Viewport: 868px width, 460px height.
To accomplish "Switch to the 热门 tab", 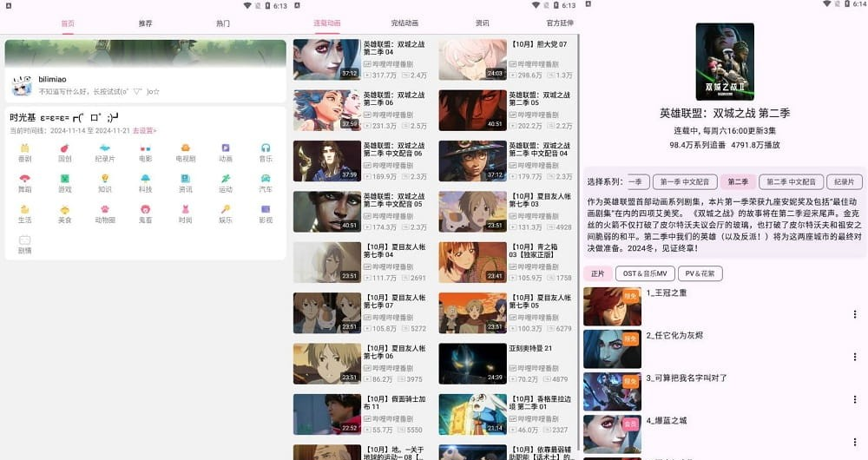I will 222,23.
